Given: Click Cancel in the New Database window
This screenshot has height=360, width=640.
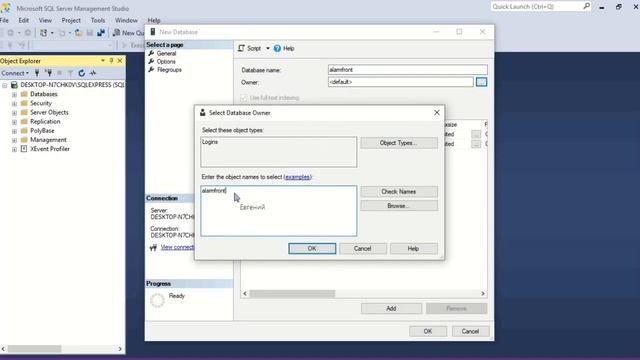Looking at the screenshot, I should coord(470,331).
